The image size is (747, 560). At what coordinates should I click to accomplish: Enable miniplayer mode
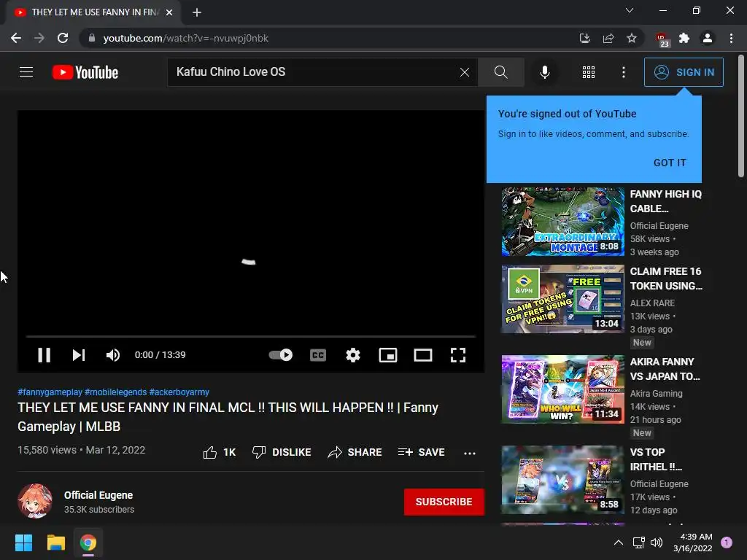pyautogui.click(x=388, y=355)
